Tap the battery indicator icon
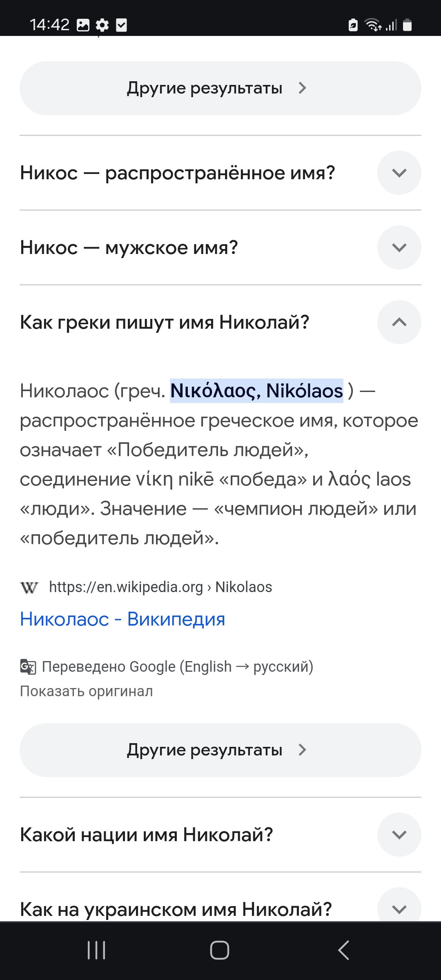The width and height of the screenshot is (441, 980). (407, 25)
